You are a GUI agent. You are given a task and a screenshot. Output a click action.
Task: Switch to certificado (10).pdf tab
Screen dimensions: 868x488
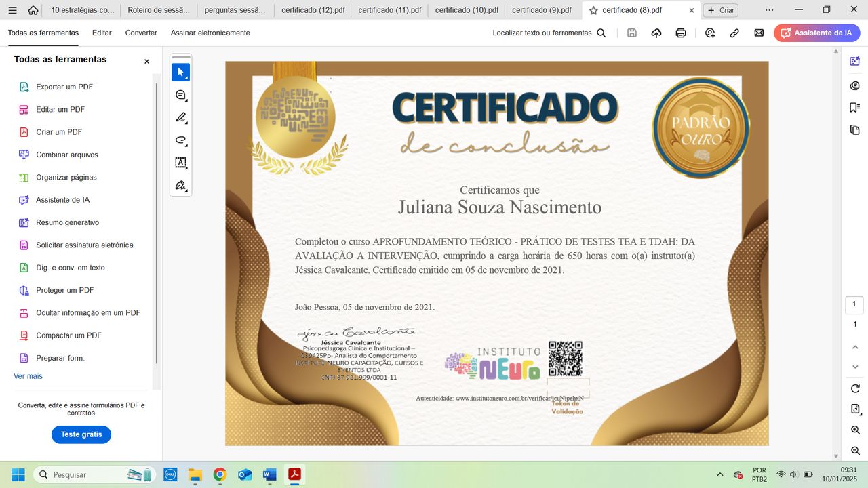click(467, 10)
